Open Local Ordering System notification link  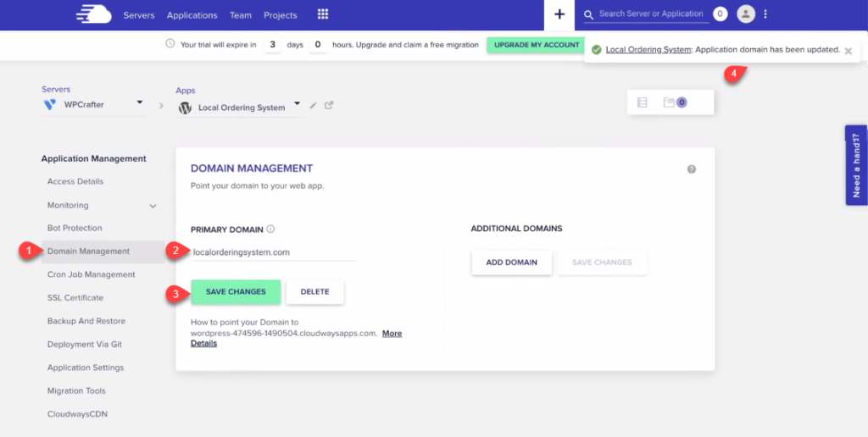coord(648,49)
